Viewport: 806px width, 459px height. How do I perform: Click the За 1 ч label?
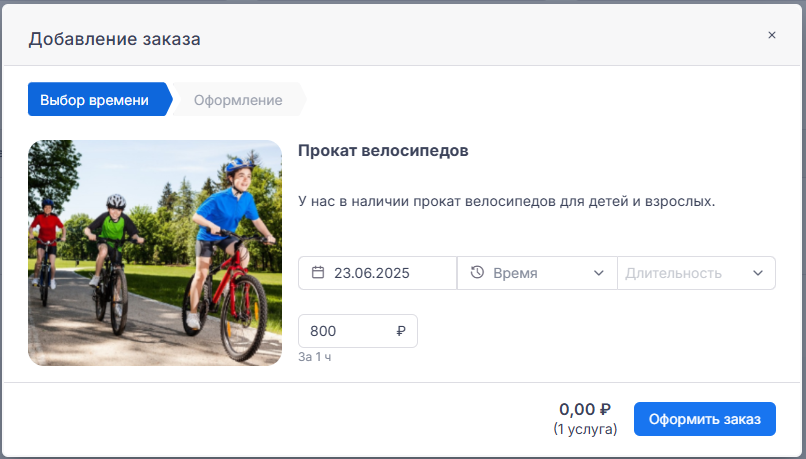315,357
